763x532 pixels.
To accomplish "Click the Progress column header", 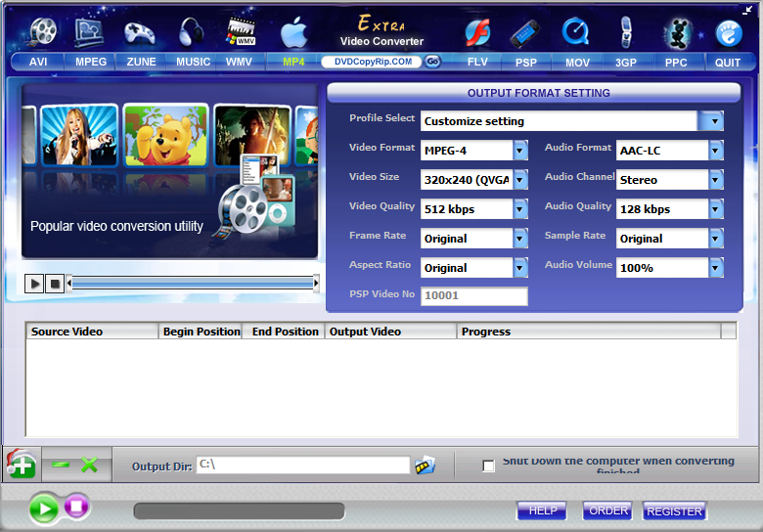I will click(x=589, y=332).
